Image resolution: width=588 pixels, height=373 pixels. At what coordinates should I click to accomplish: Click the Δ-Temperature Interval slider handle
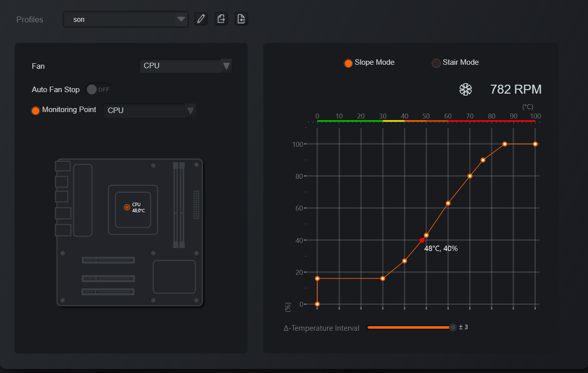coord(453,327)
